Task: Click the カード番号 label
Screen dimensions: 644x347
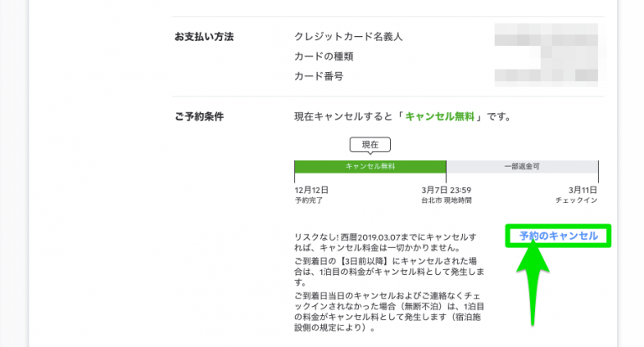Action: coord(319,76)
